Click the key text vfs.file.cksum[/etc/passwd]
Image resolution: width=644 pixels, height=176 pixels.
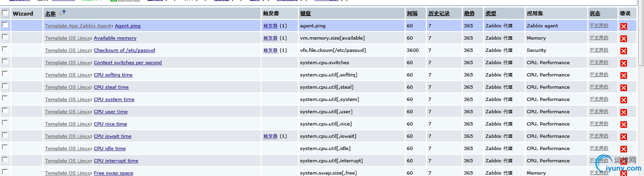pyautogui.click(x=333, y=50)
